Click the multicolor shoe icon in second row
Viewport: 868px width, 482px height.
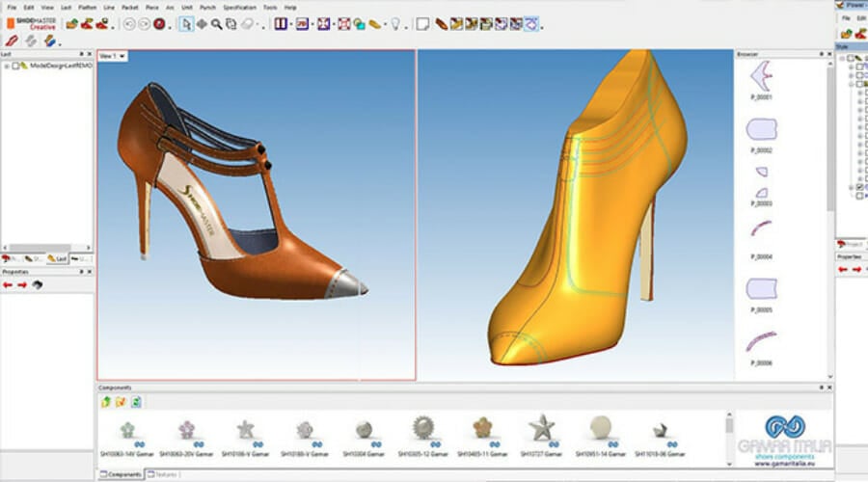[x=50, y=40]
